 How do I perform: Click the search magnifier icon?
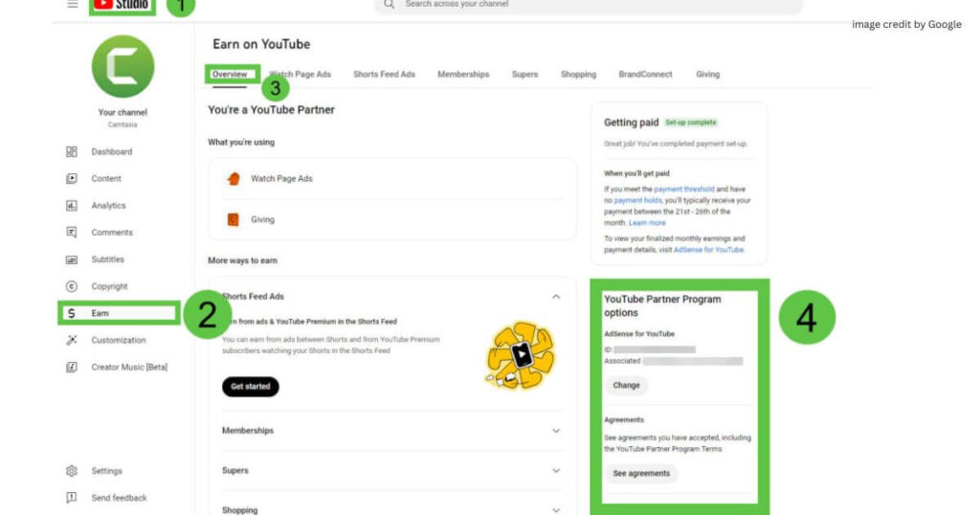[390, 5]
